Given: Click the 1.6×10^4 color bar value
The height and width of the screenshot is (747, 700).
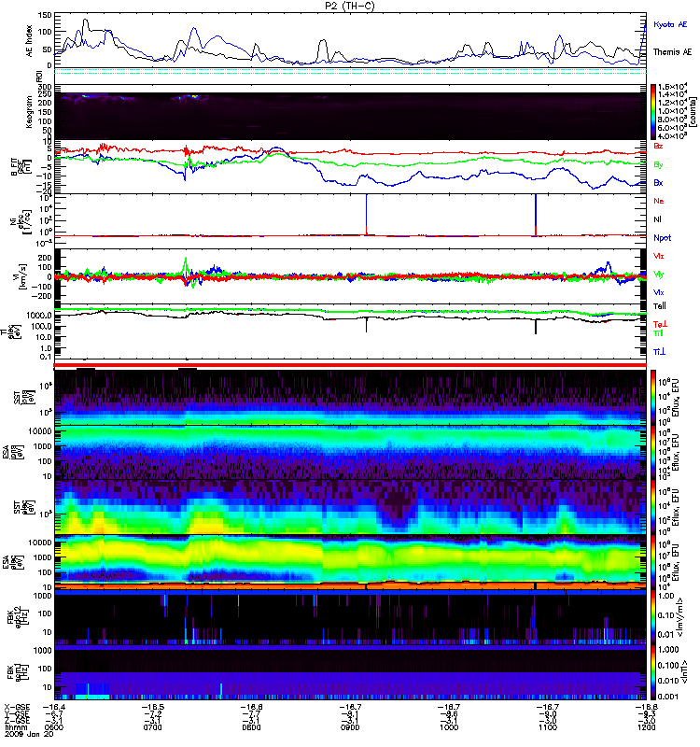Looking at the screenshot, I should point(672,87).
